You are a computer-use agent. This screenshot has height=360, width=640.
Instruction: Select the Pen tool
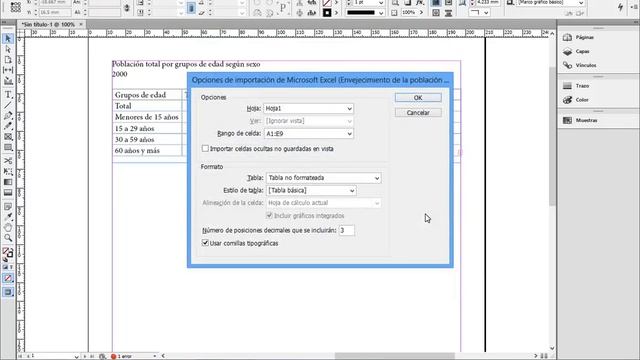[x=8, y=116]
